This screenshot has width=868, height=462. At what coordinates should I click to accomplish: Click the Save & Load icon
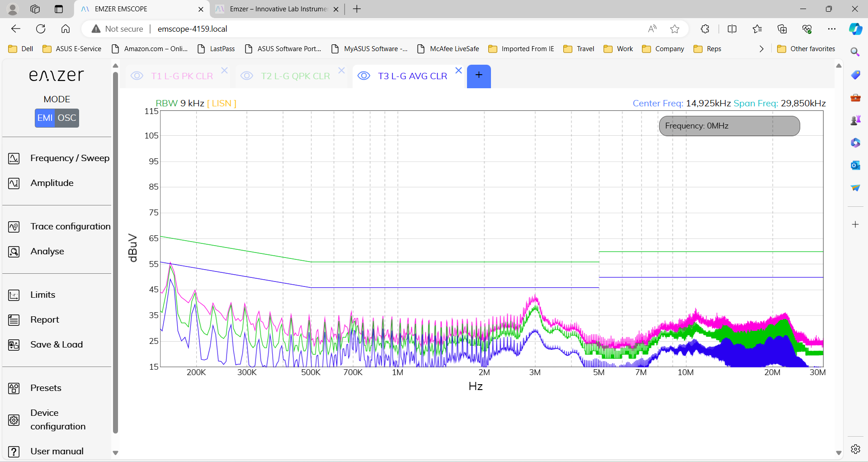14,345
